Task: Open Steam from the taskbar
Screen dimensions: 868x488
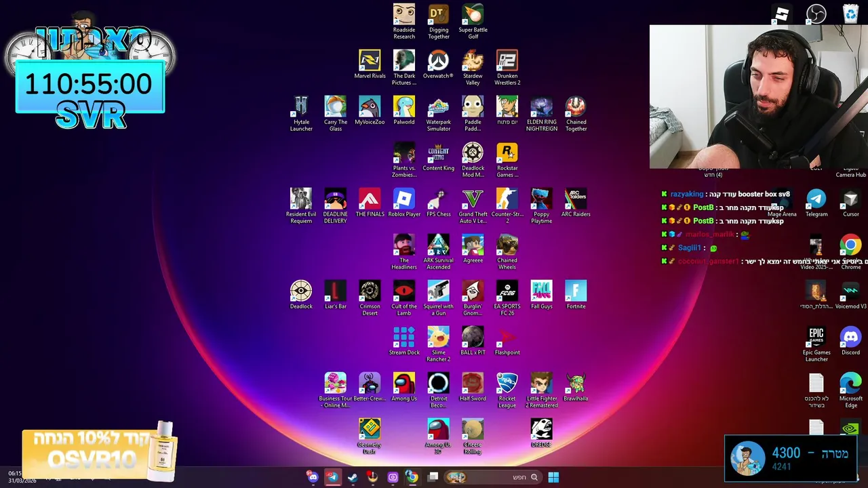Action: click(x=353, y=477)
